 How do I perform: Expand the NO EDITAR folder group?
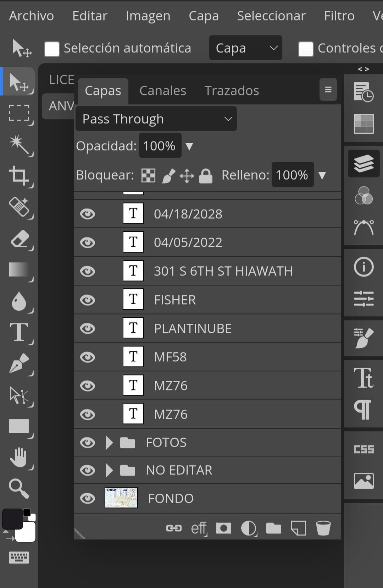109,470
